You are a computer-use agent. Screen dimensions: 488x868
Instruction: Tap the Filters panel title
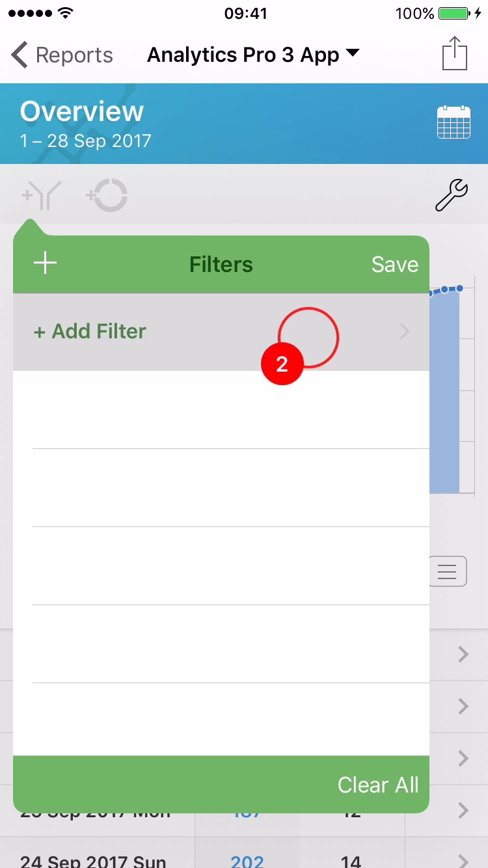click(221, 264)
